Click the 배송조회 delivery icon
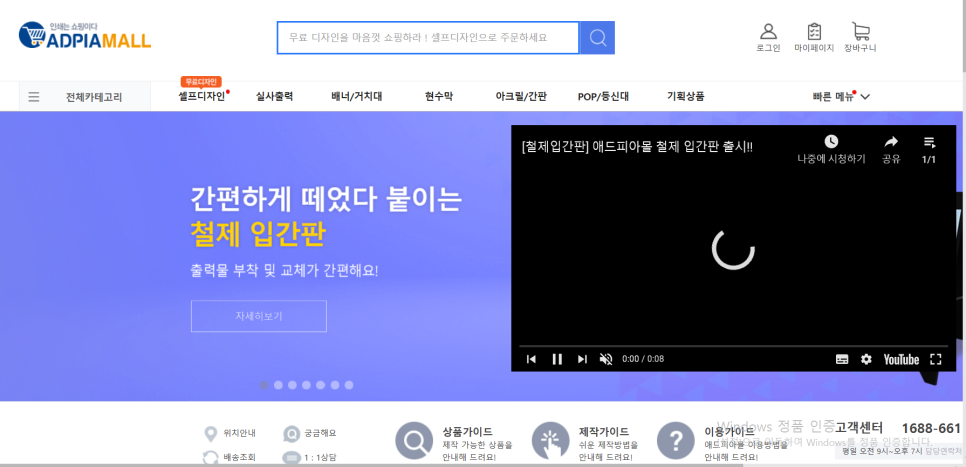The image size is (966, 467). click(211, 458)
